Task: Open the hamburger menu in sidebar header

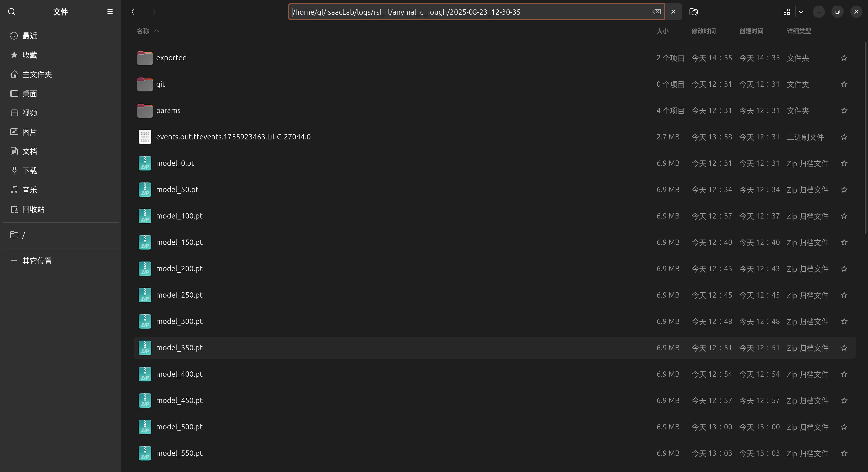Action: 110,11
